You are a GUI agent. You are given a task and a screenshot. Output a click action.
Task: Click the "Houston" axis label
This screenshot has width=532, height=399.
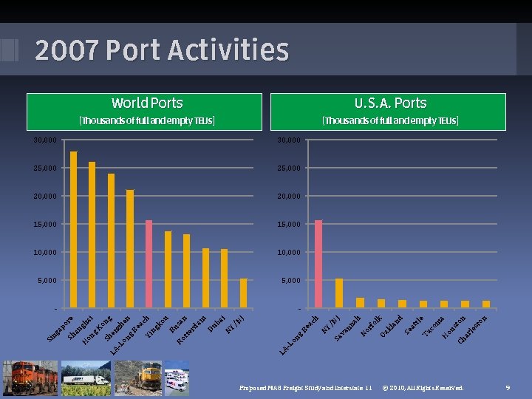[454, 327]
